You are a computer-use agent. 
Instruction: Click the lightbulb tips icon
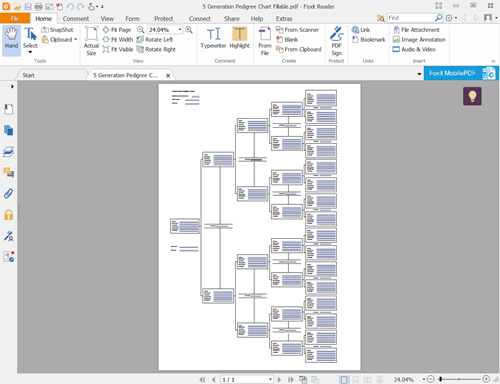pyautogui.click(x=472, y=96)
